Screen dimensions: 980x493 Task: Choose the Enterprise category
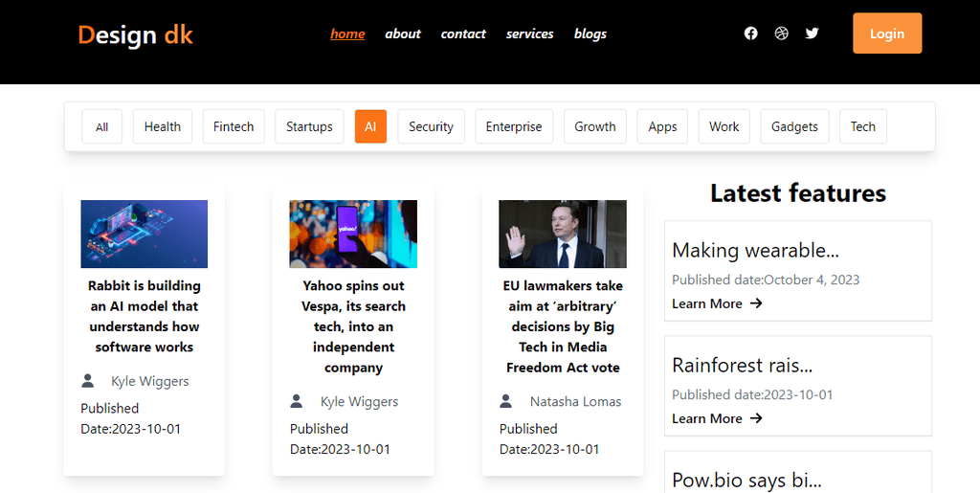click(x=514, y=127)
